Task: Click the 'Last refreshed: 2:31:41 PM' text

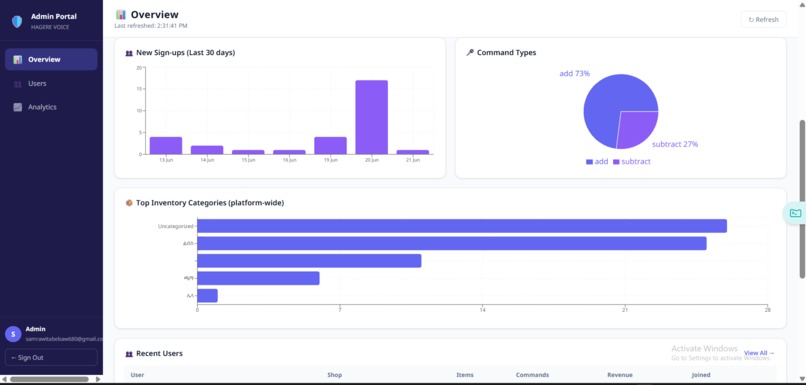Action: (151, 25)
